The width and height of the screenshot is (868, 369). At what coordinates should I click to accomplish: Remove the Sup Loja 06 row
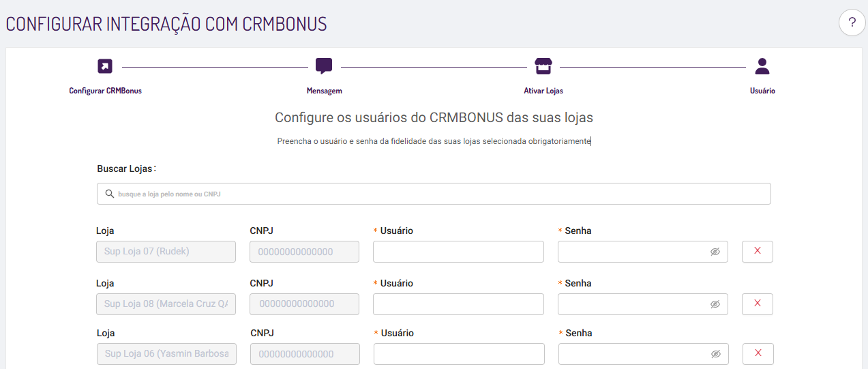758,353
